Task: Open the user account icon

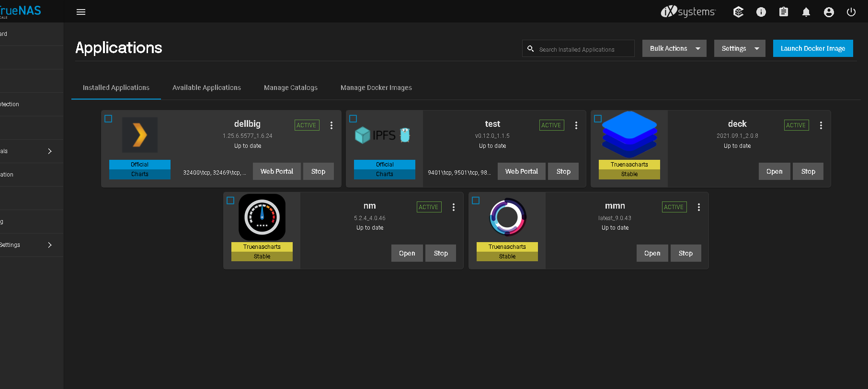Action: coord(829,12)
